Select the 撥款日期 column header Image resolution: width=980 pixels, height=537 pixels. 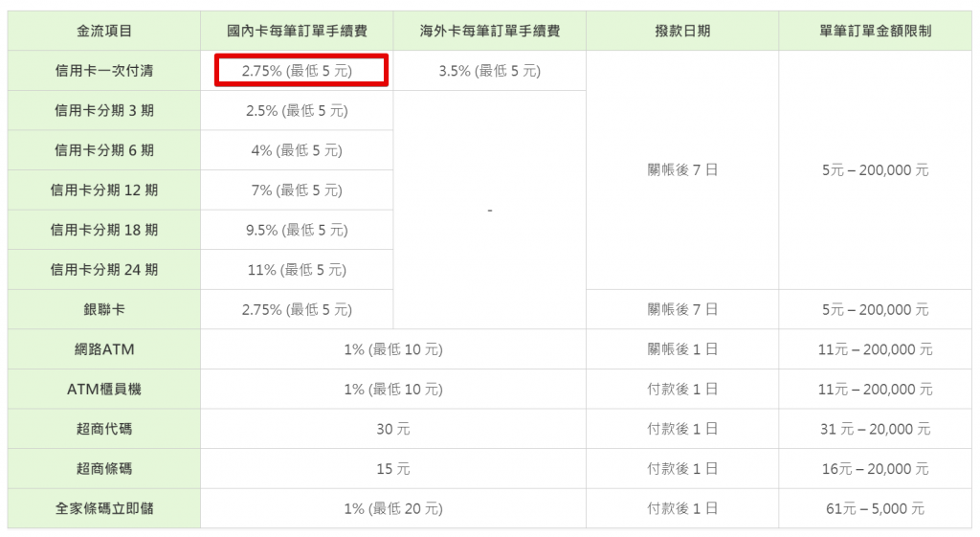[x=681, y=31]
